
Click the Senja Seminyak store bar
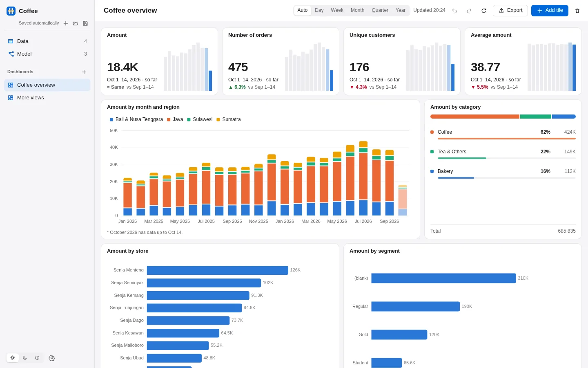(x=204, y=283)
